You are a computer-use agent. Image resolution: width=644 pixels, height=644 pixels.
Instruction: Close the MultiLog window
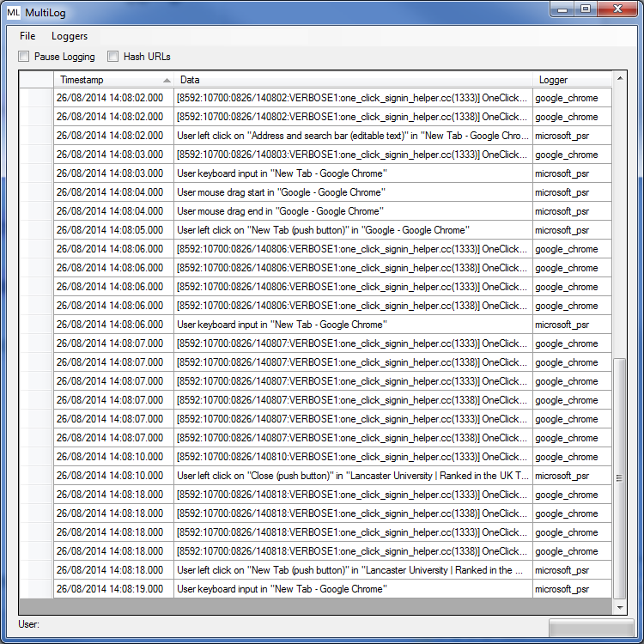pyautogui.click(x=617, y=9)
